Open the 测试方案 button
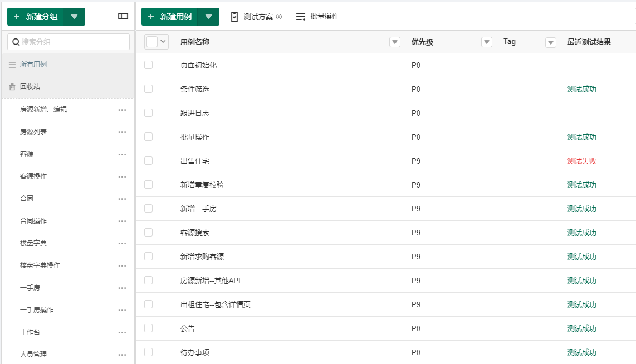This screenshot has height=364, width=636. coord(256,17)
